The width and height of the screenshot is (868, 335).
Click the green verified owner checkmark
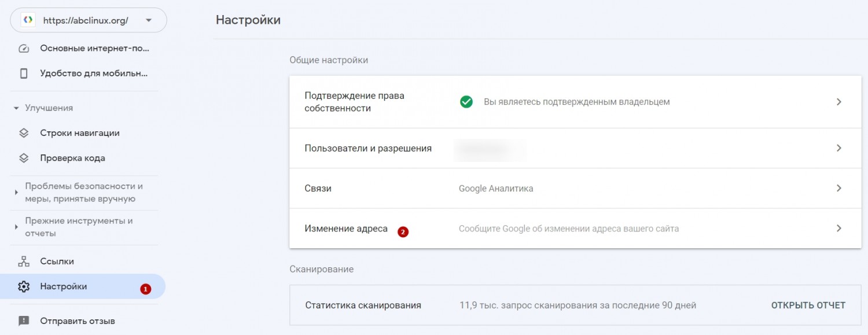(x=466, y=102)
